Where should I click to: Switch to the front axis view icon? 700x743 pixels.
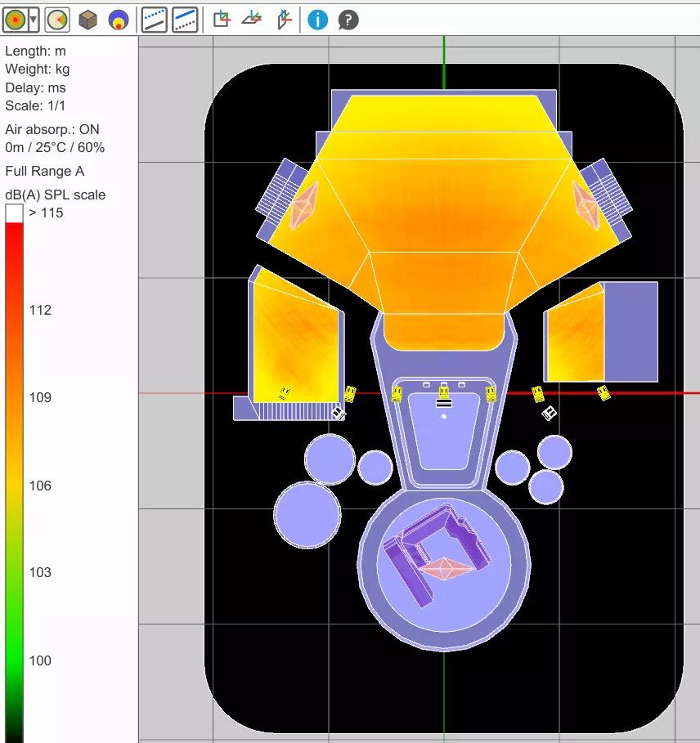point(222,20)
